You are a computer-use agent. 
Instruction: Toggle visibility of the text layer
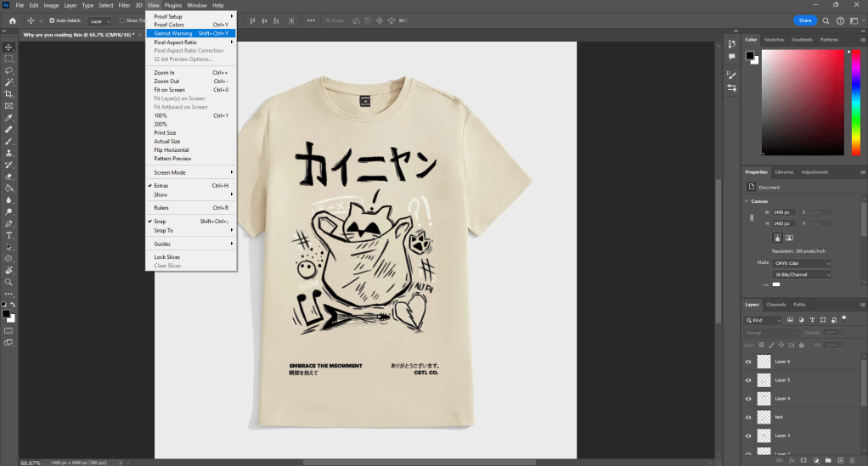748,417
